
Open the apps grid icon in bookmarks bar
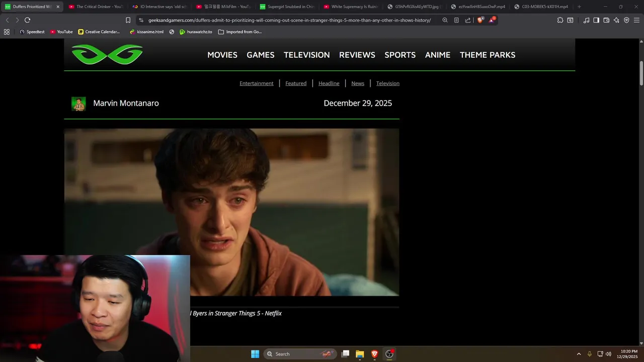tap(7, 32)
